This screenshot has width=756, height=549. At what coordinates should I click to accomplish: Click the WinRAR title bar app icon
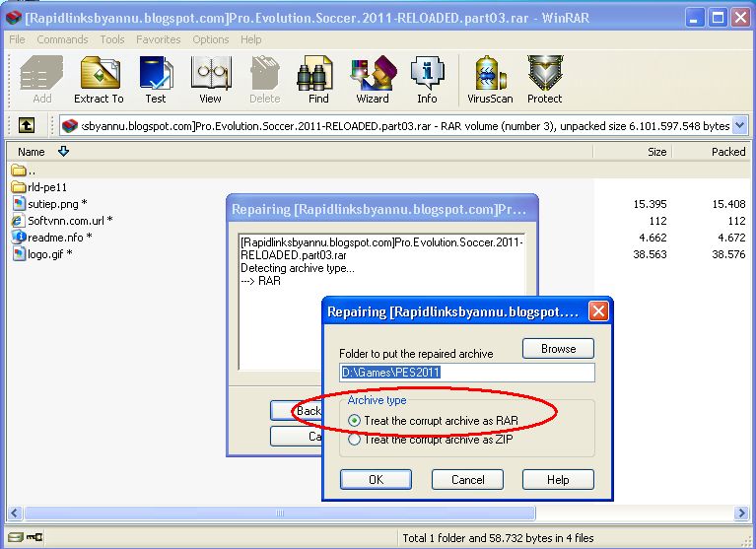coord(14,18)
